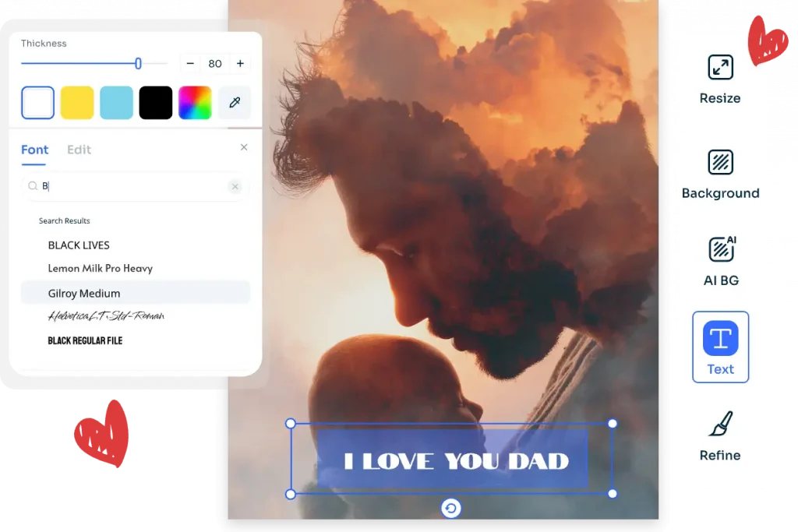Open the Refine brush tool
The image size is (798, 532).
point(720,425)
